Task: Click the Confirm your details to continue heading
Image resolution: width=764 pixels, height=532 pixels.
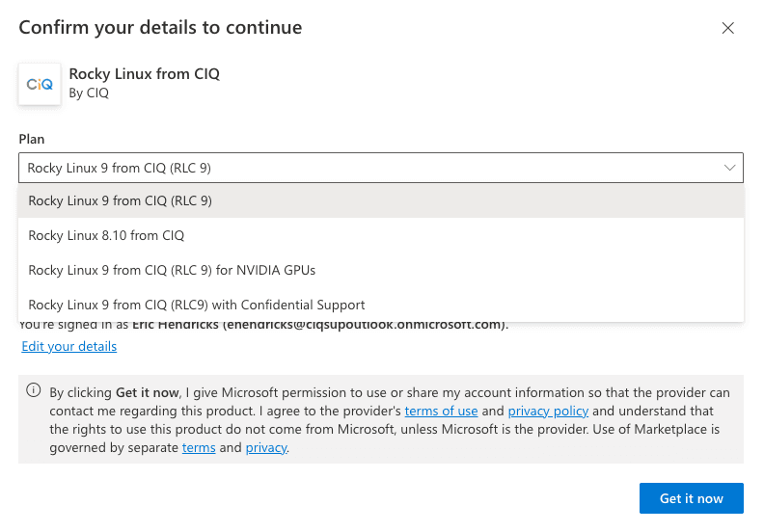Action: (x=160, y=28)
